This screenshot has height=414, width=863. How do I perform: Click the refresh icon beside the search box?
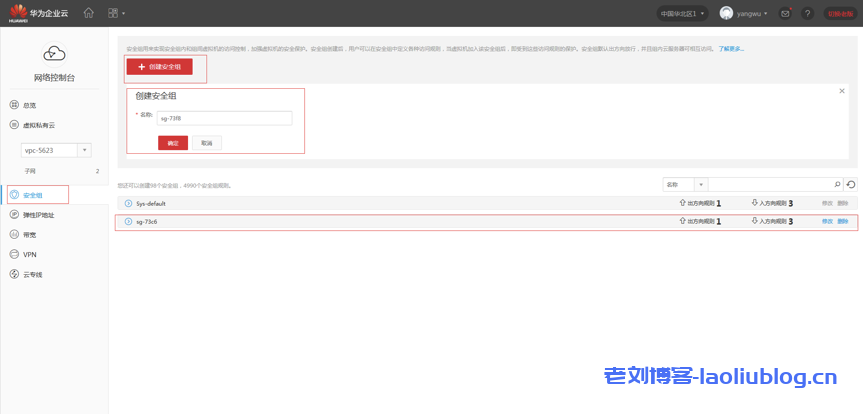pos(851,184)
